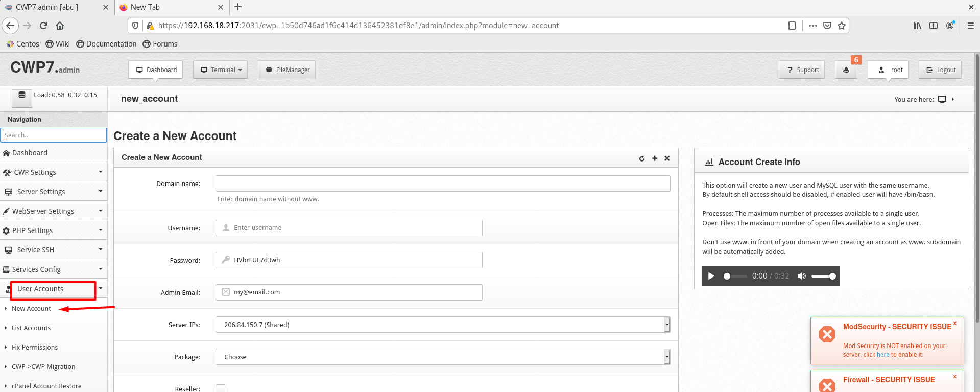This screenshot has height=392, width=980.
Task: Click the Admin Email input field
Action: coord(349,292)
